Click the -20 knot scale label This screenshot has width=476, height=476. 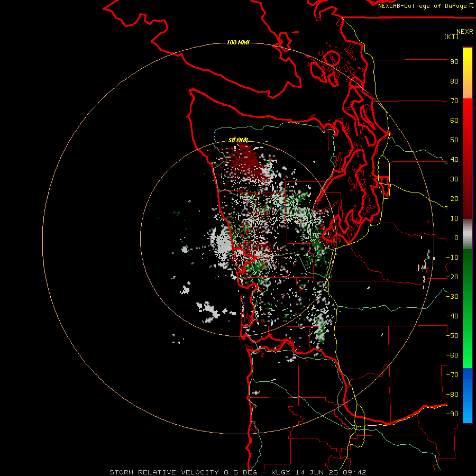click(452, 277)
